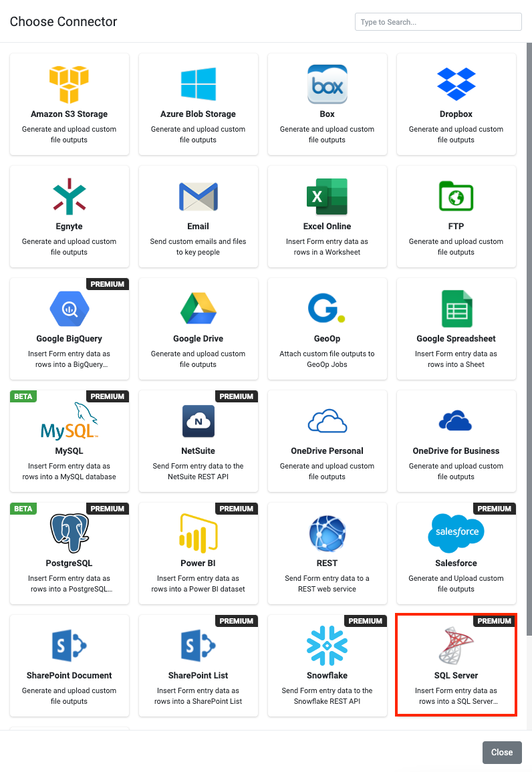Click the Azure Blob Storage title
Screen dimensions: 532x772
tap(198, 114)
